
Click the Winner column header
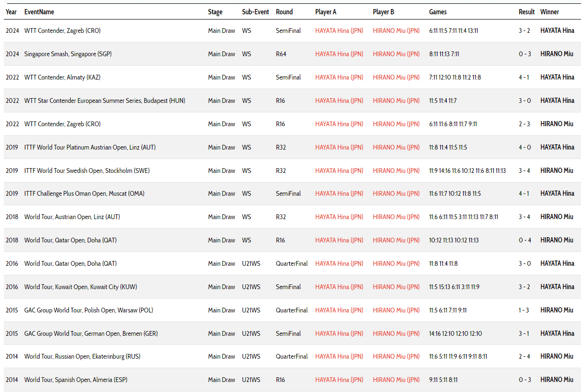[550, 12]
